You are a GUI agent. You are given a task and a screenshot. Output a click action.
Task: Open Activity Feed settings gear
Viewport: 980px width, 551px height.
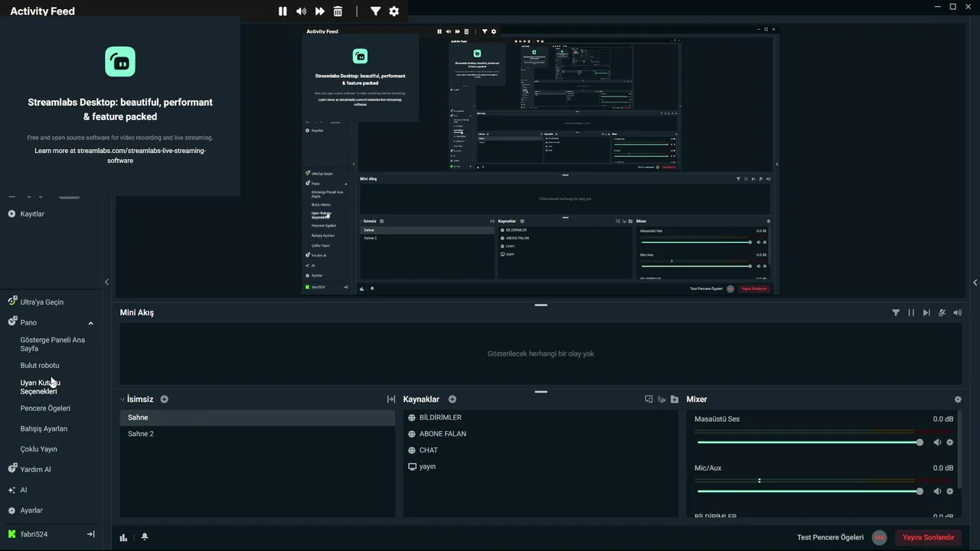(x=394, y=11)
